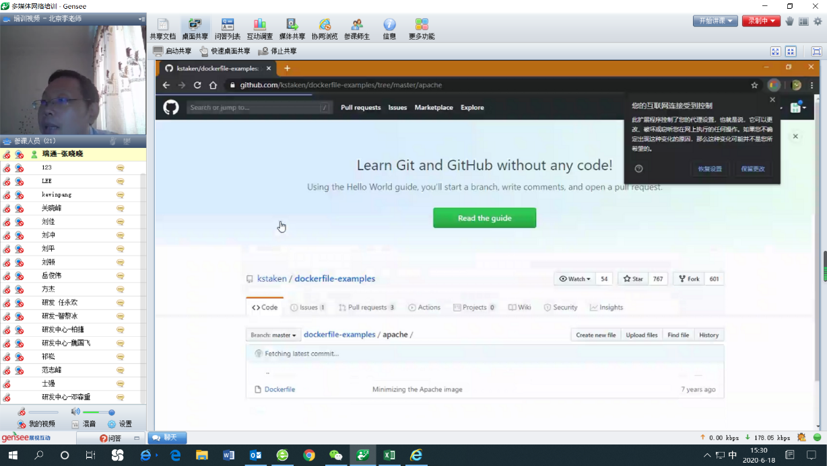Click the Upload files button
The height and width of the screenshot is (466, 827).
tap(641, 335)
